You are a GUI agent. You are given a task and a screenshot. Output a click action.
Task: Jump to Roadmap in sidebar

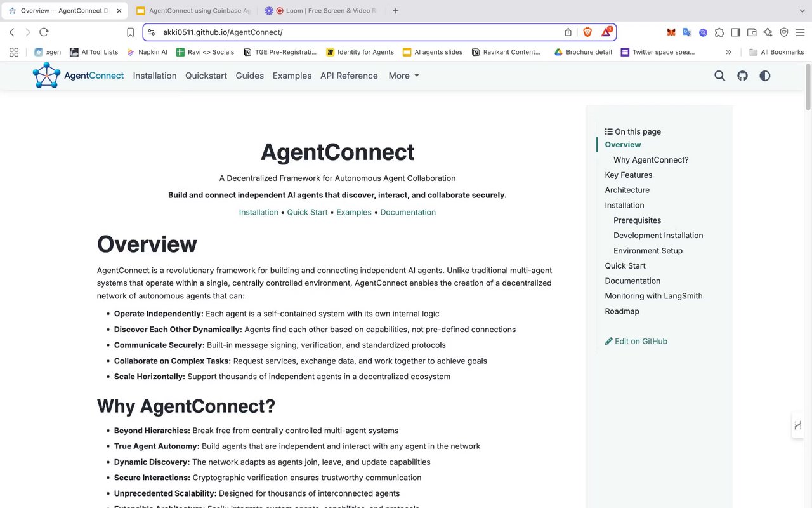point(622,311)
